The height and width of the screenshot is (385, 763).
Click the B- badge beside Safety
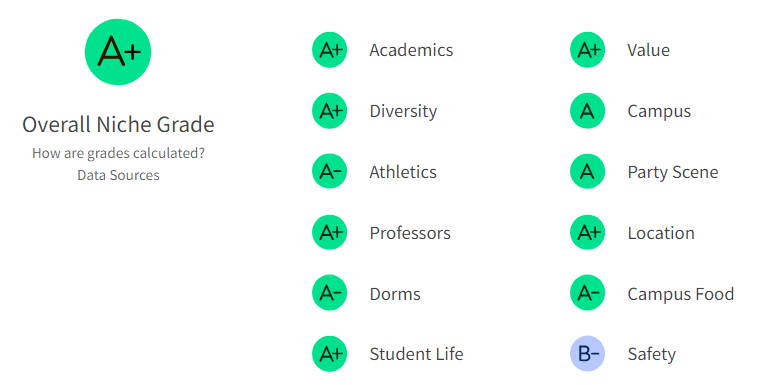click(587, 353)
